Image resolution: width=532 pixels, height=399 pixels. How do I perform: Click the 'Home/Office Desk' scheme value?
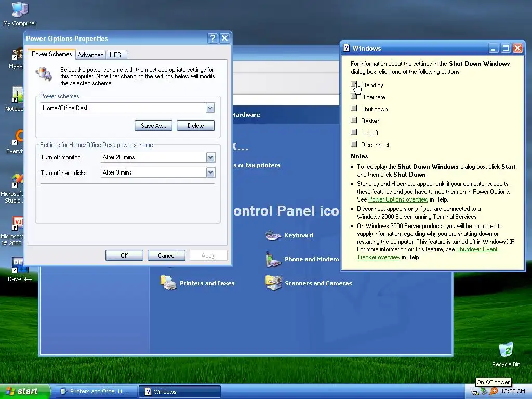[65, 108]
